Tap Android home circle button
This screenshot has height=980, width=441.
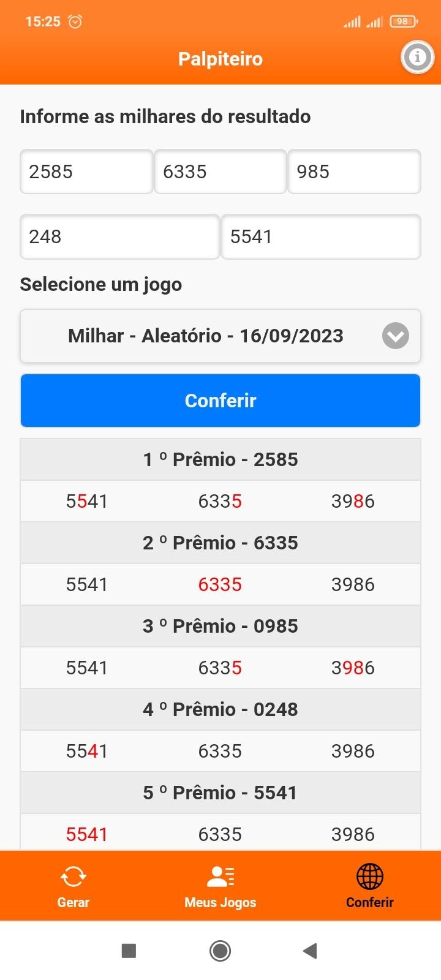221,951
